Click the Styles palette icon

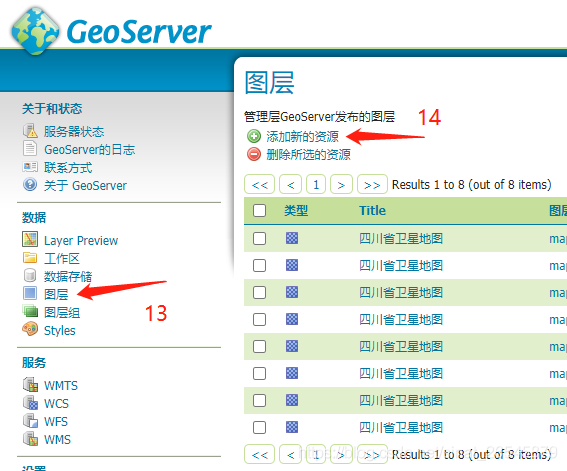(x=30, y=329)
